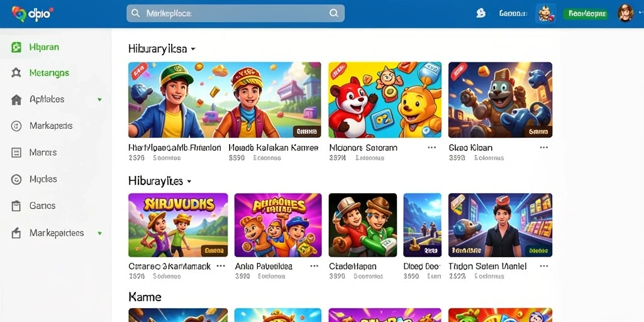Click the Kame section heading
The image size is (644, 322).
click(145, 297)
